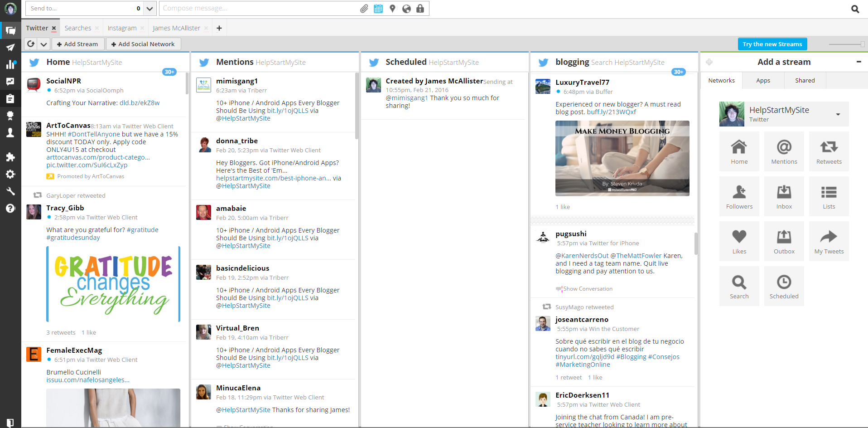This screenshot has height=428, width=868.
Task: Open Assignments clipboard icon in sidebar
Action: 10,98
